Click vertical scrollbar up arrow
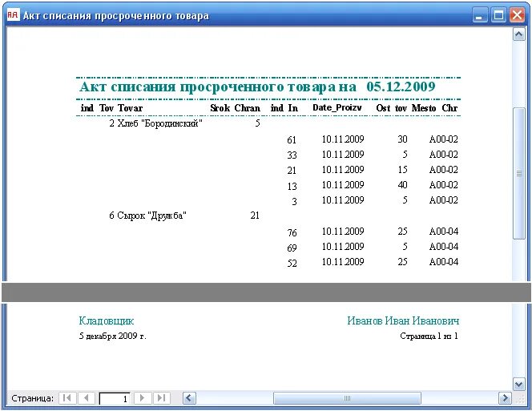Viewport: 532px width, 411px height. pyautogui.click(x=518, y=34)
